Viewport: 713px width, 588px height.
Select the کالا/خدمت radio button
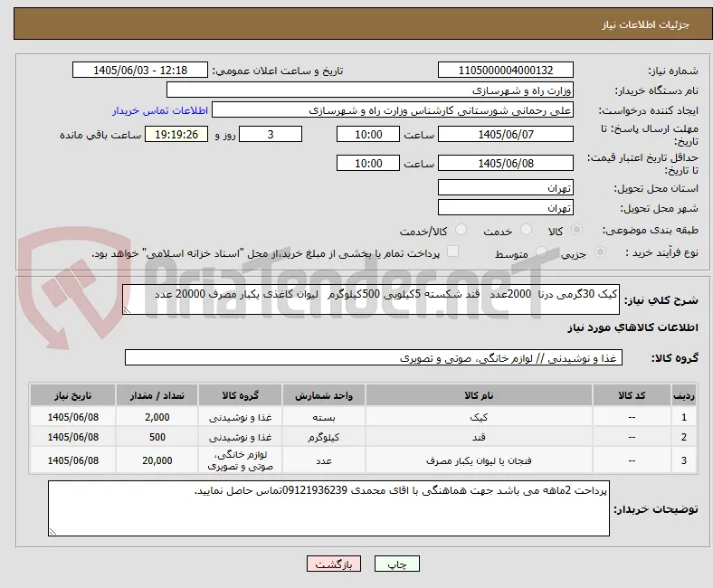coord(461,230)
